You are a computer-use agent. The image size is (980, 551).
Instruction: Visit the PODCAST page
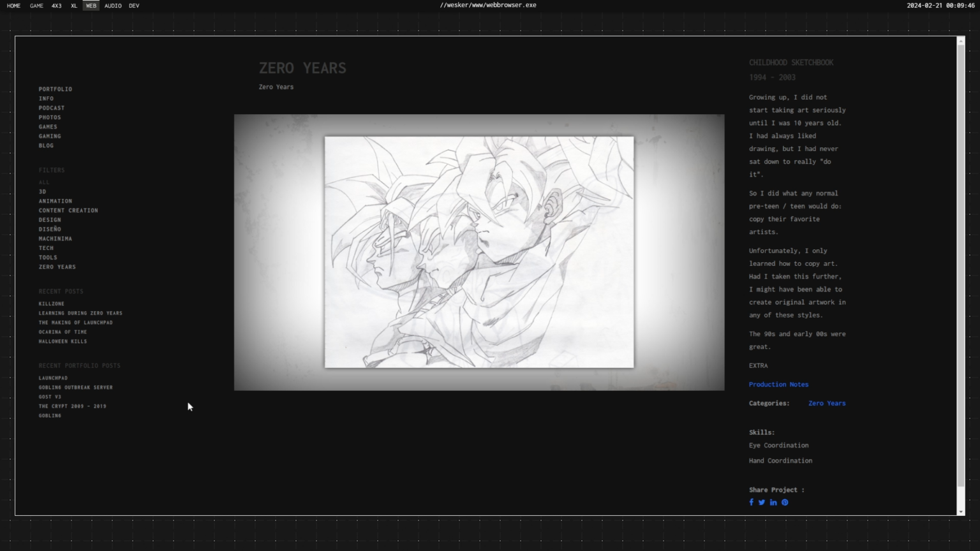click(52, 108)
